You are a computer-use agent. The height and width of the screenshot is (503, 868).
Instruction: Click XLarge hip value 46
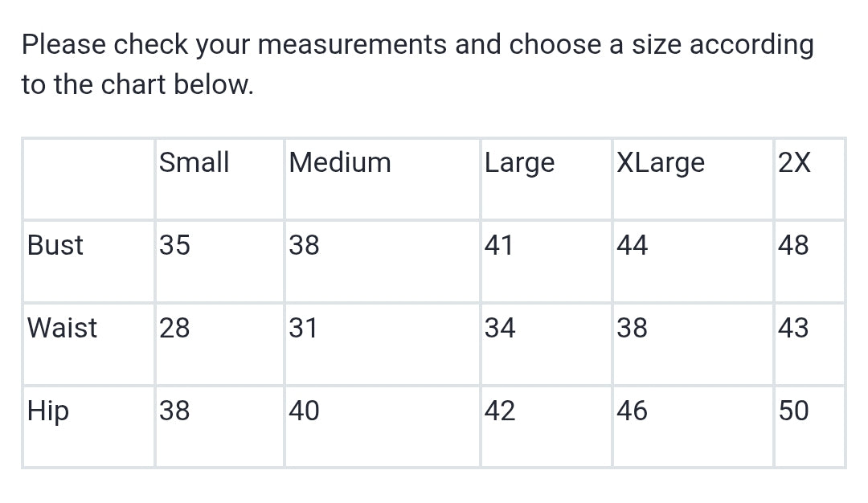(632, 411)
